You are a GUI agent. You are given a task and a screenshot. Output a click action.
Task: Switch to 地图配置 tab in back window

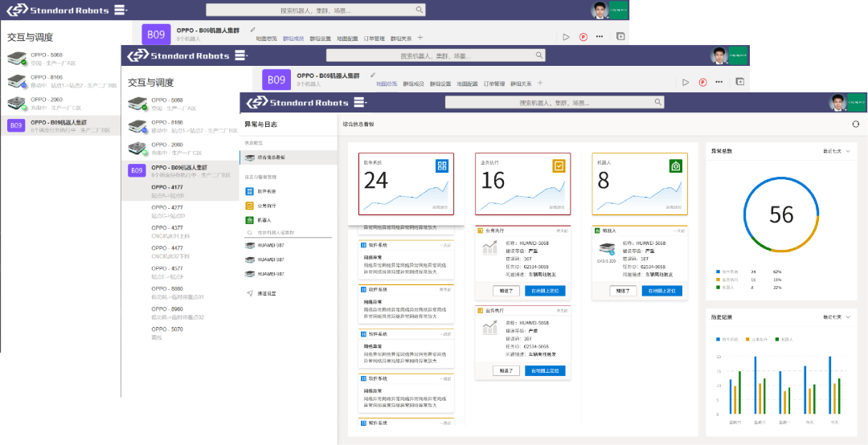[346, 39]
